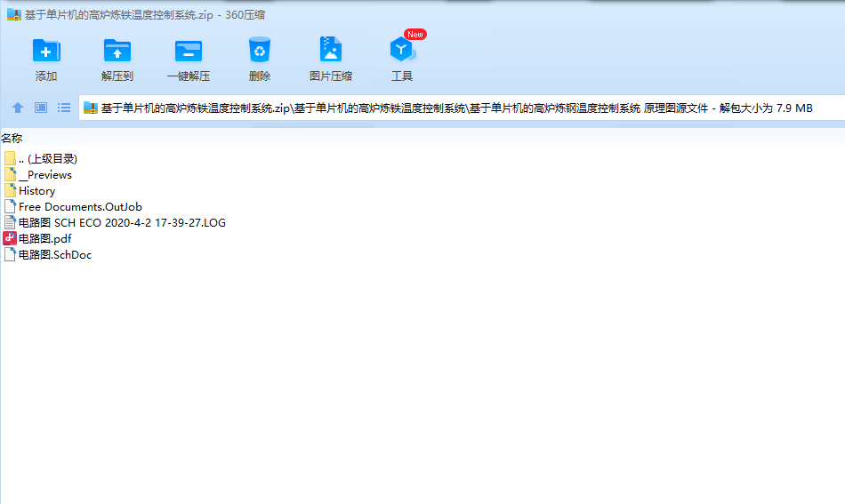Click the 删除 (Delete) recycle icon

(x=259, y=51)
